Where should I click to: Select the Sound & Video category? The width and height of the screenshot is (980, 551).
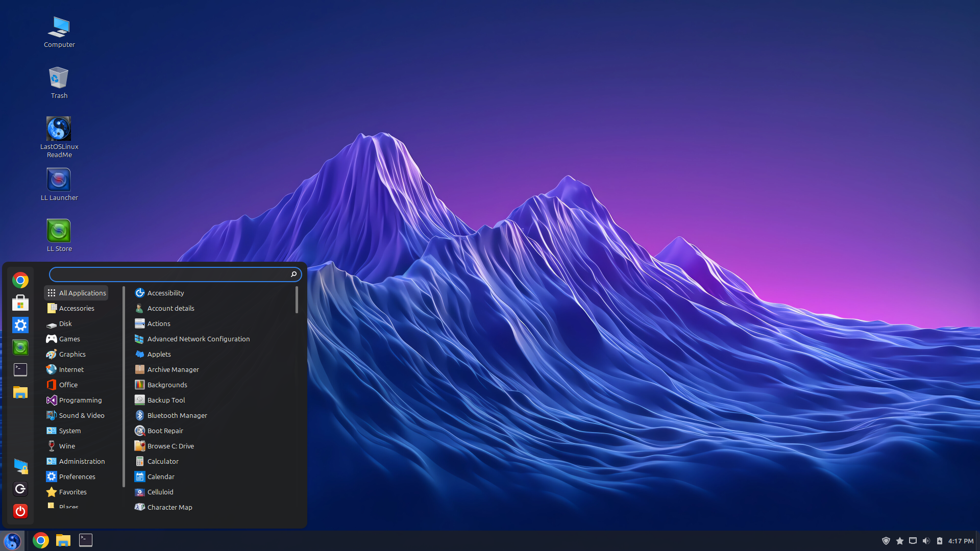pyautogui.click(x=77, y=415)
